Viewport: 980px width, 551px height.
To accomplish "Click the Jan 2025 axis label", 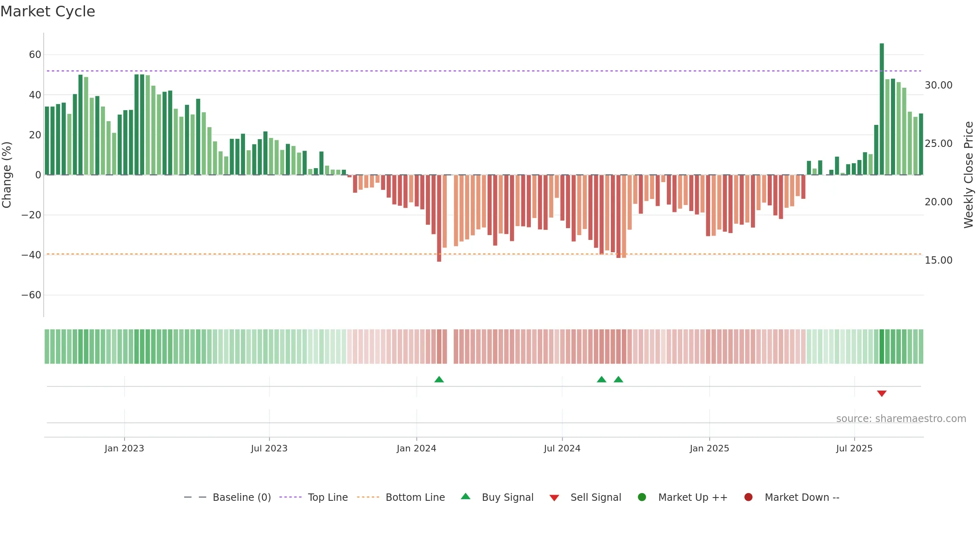I will pyautogui.click(x=709, y=448).
